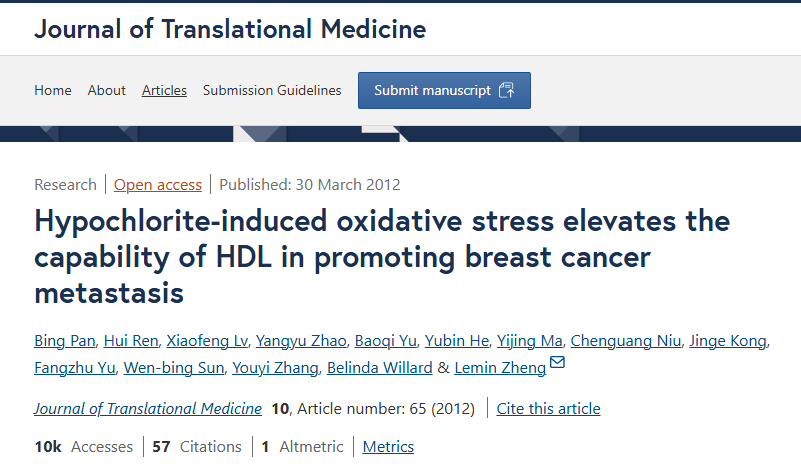Select author Hui Ren link
This screenshot has width=801, height=470.
pos(131,341)
